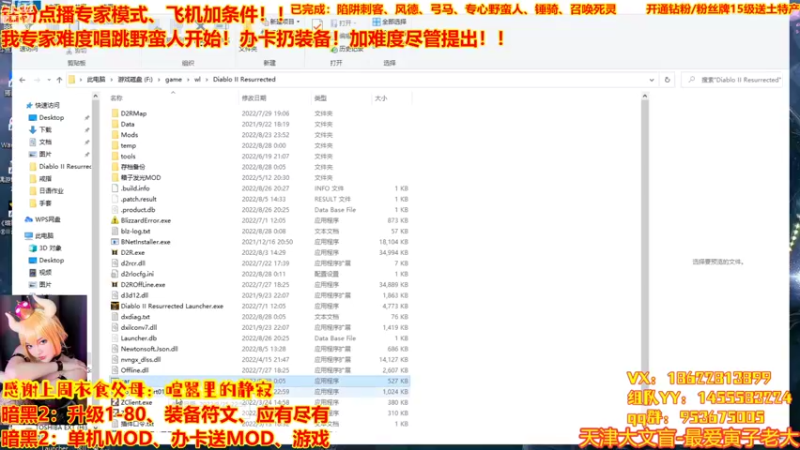Image resolution: width=800 pixels, height=450 pixels.
Task: Select Diablo II Resurrected in navigation pane
Action: click(x=65, y=166)
